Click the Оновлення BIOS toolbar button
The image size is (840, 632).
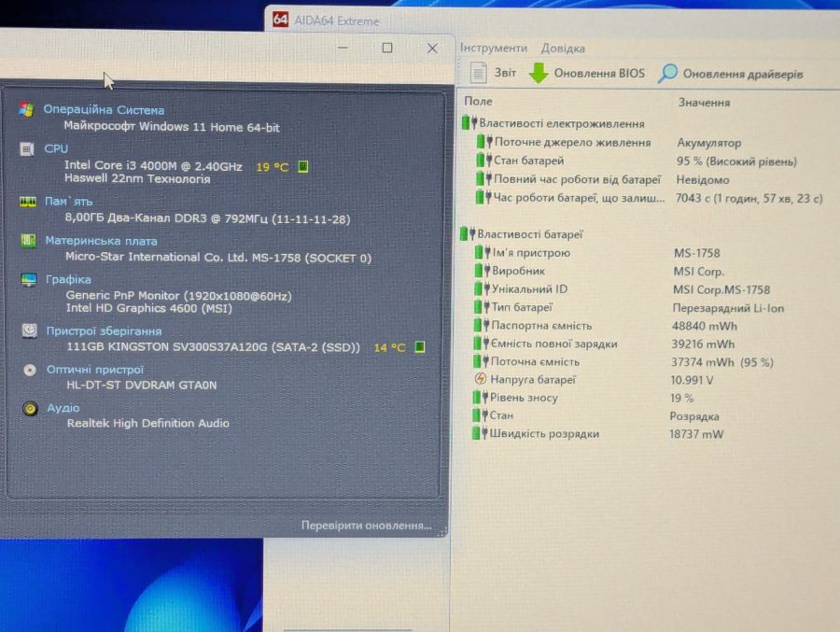[x=587, y=73]
